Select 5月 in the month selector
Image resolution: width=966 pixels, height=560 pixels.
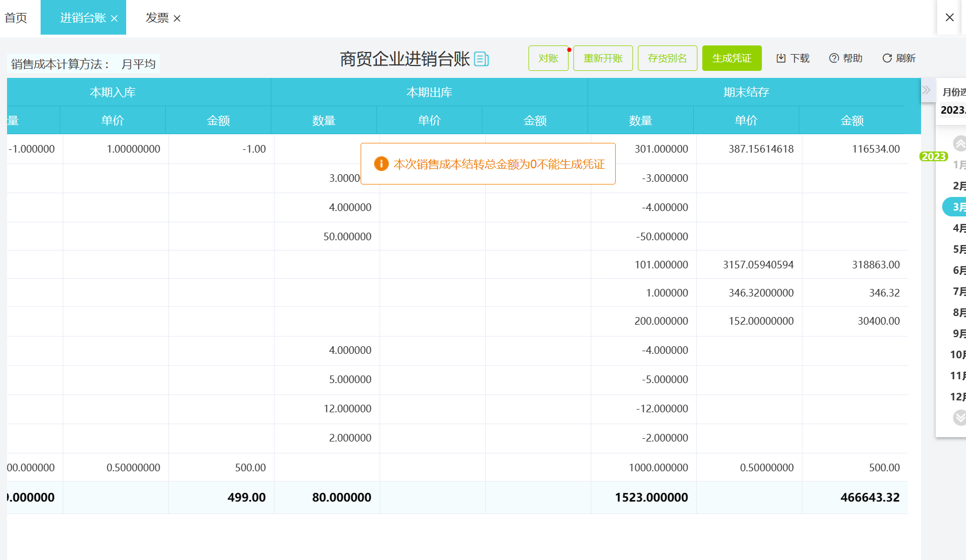click(960, 249)
